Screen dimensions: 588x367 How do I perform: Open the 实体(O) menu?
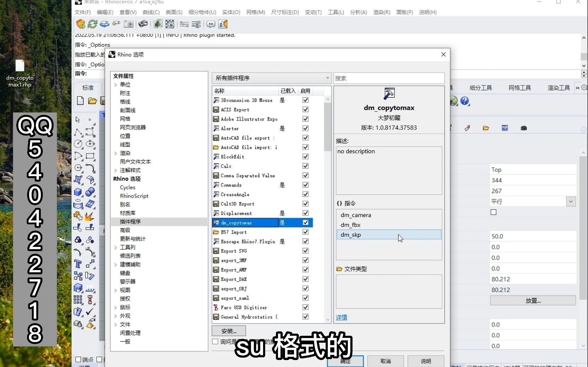click(x=231, y=12)
